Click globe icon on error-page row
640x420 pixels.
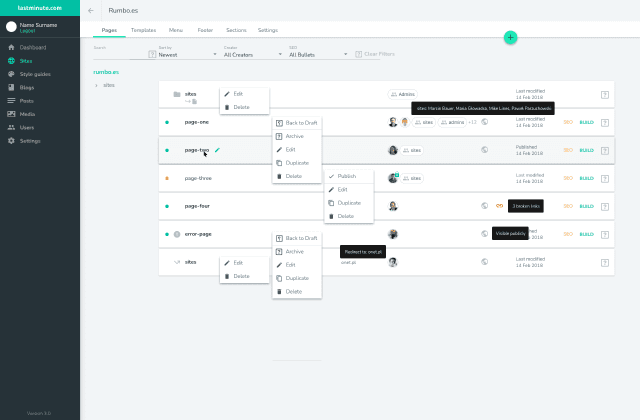(484, 234)
